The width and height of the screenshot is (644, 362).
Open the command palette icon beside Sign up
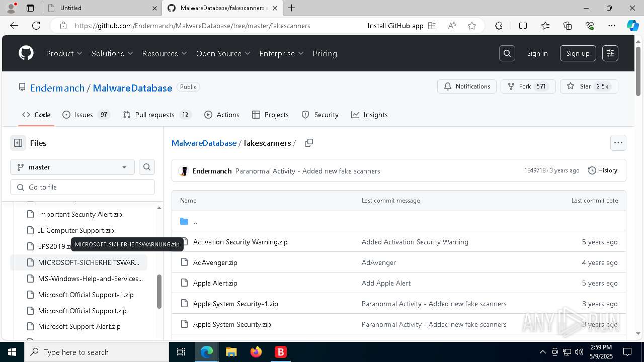click(610, 53)
